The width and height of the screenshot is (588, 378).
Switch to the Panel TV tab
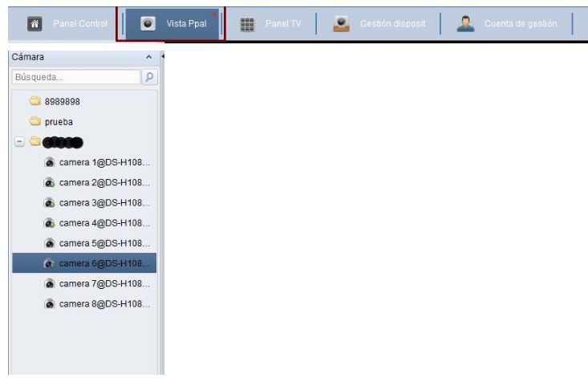pyautogui.click(x=282, y=23)
